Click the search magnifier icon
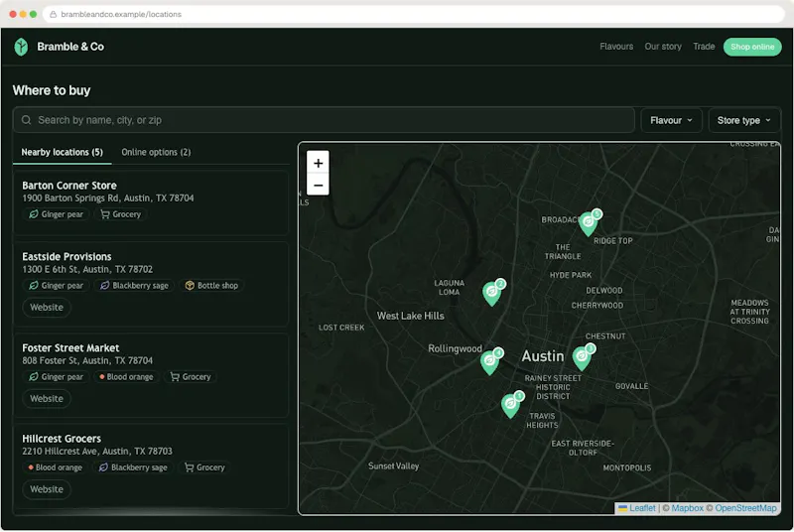Viewport: 794px width, 532px height. 27,120
